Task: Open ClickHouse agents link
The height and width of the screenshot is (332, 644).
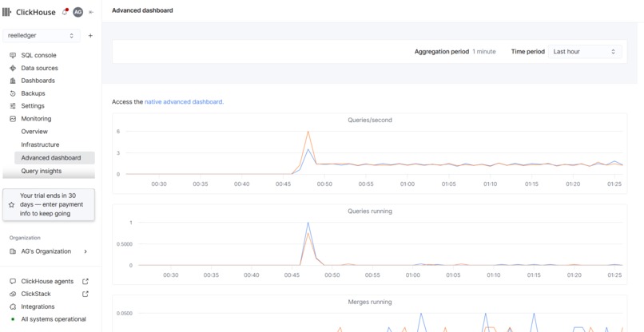Action: point(47,282)
